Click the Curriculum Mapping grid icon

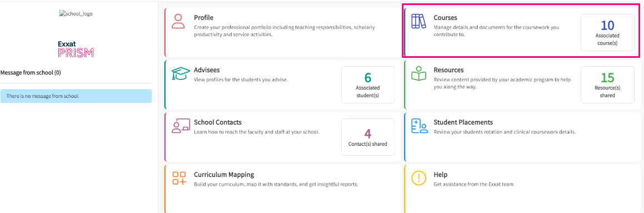pos(179,178)
